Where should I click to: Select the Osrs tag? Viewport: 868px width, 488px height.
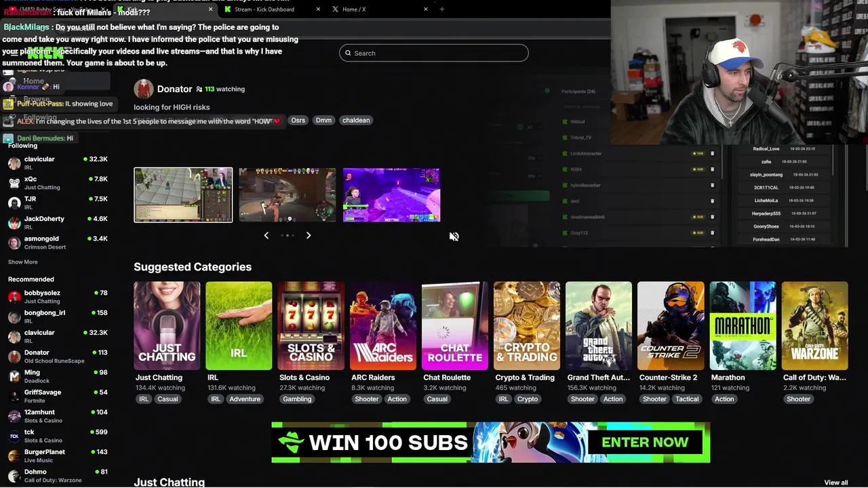(298, 120)
